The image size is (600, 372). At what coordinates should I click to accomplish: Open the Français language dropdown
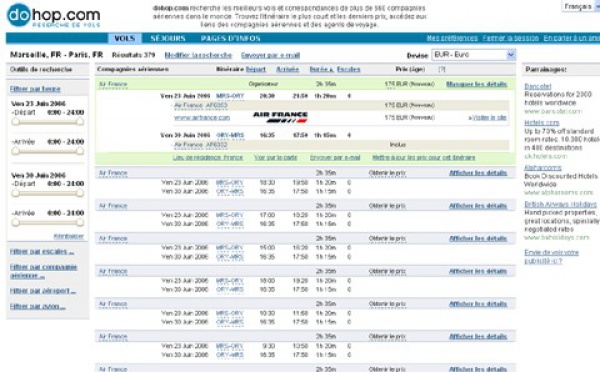580,7
